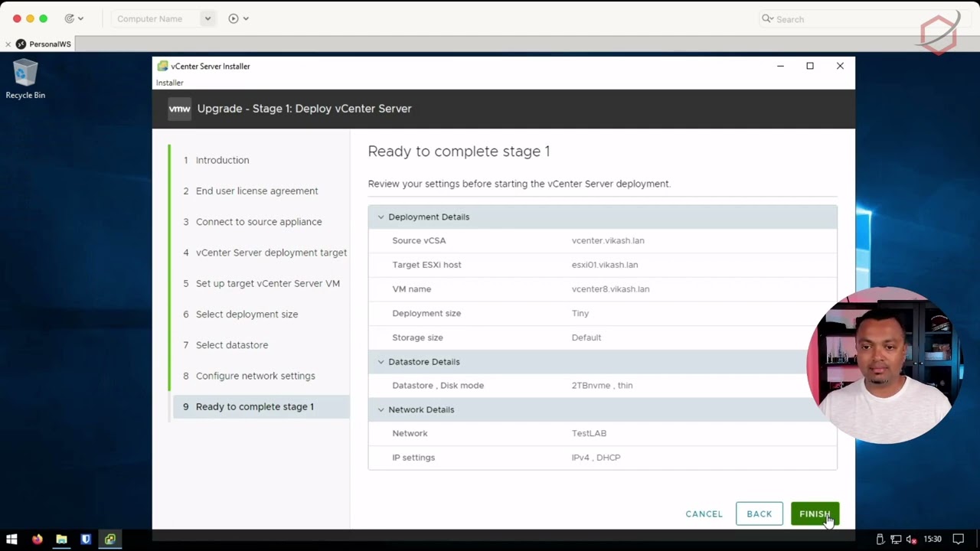Launch Firefox from the taskbar
This screenshot has width=980, height=551.
click(x=37, y=540)
